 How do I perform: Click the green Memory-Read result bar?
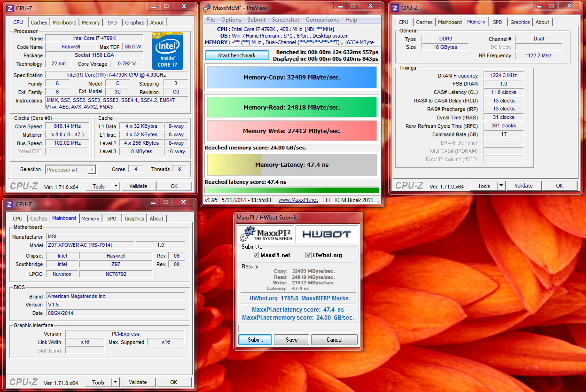[292, 107]
